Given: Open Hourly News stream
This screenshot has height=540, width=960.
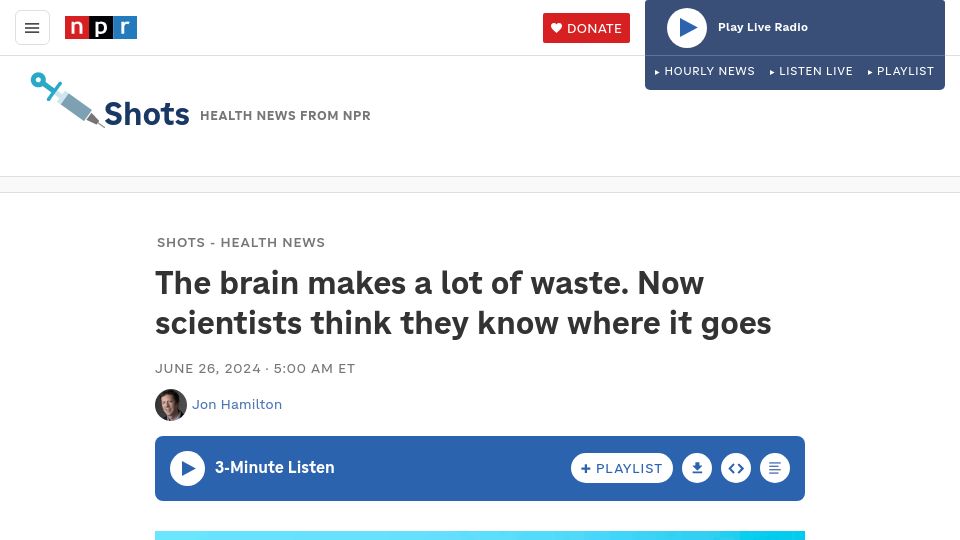Looking at the screenshot, I should (705, 71).
